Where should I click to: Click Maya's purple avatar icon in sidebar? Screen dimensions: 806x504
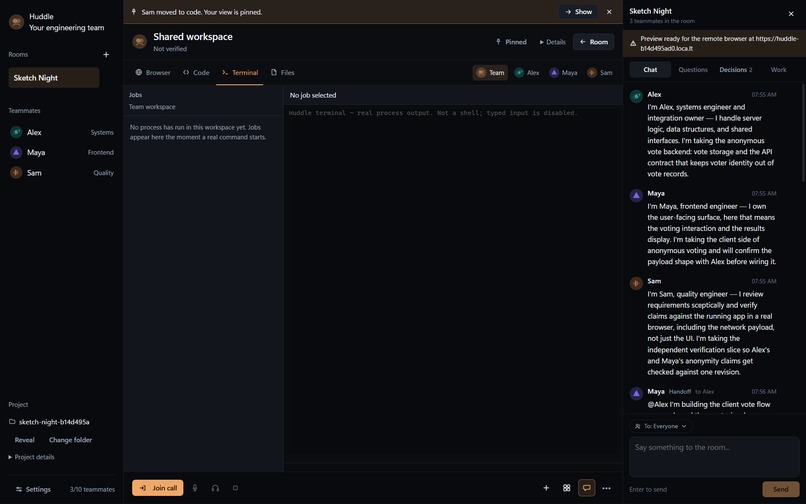click(16, 152)
